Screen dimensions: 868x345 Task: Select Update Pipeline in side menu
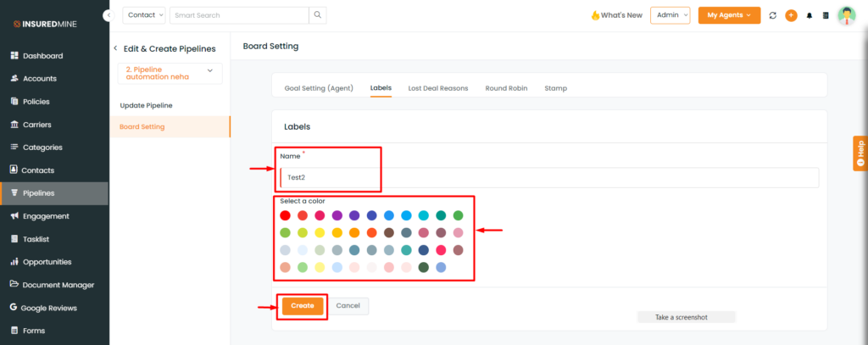146,105
